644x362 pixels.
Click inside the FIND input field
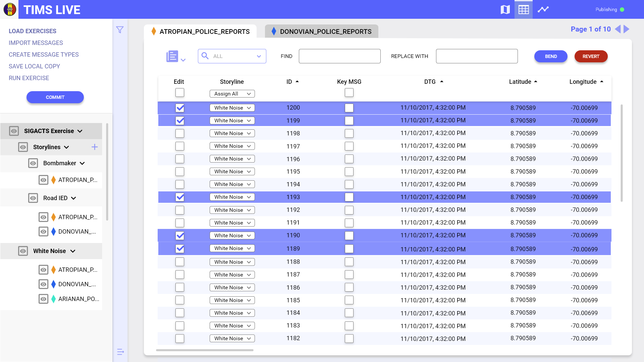tap(339, 56)
